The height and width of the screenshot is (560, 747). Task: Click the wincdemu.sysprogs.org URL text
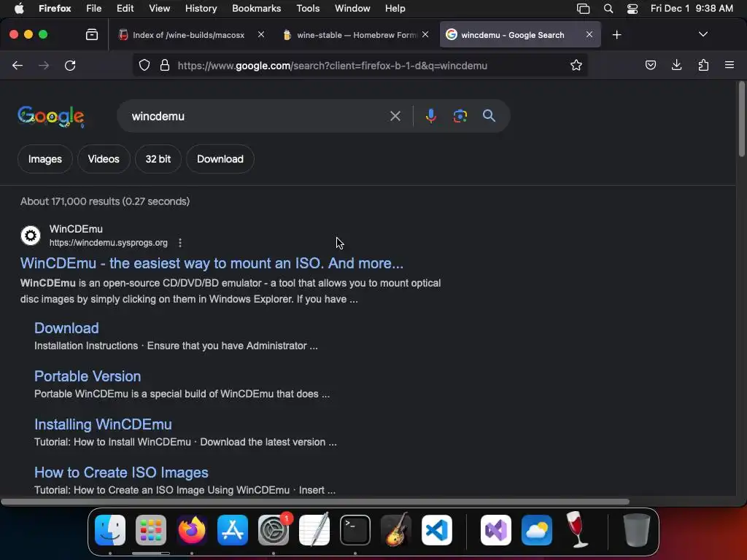coord(109,243)
